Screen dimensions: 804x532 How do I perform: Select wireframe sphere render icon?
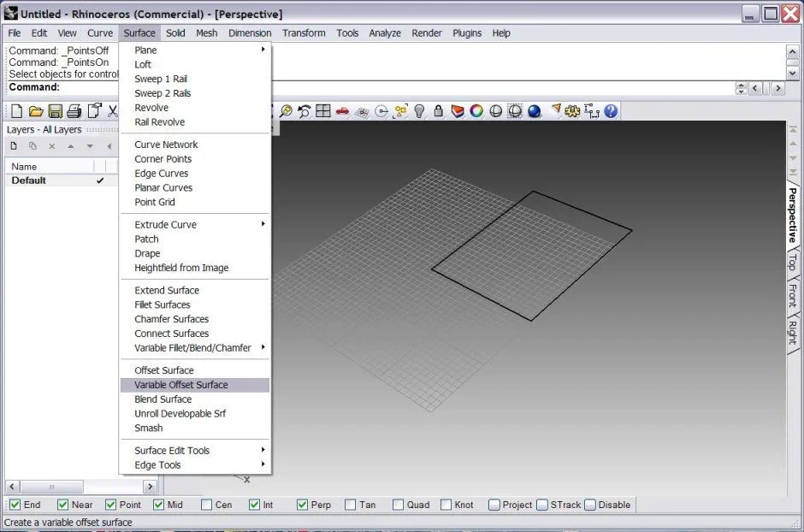(515, 110)
